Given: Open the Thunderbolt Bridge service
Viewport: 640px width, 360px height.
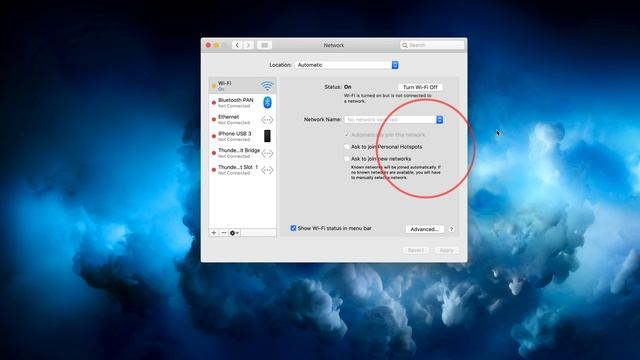Looking at the screenshot, I should 242,153.
